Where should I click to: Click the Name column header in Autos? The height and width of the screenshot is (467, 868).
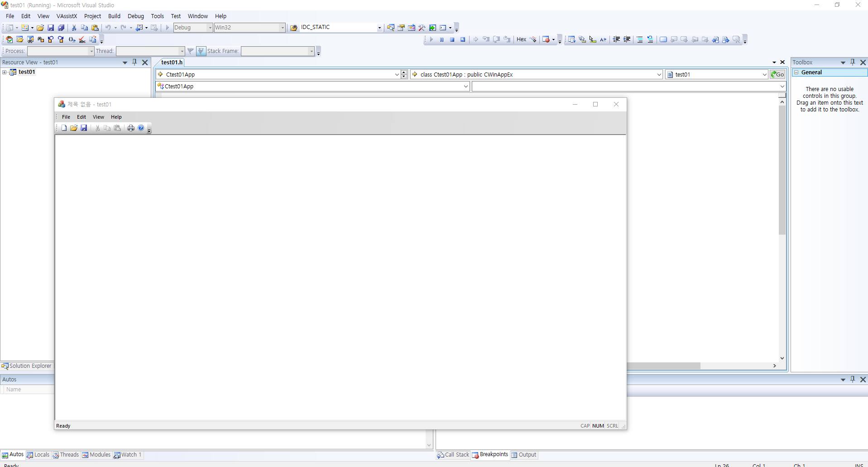28,390
